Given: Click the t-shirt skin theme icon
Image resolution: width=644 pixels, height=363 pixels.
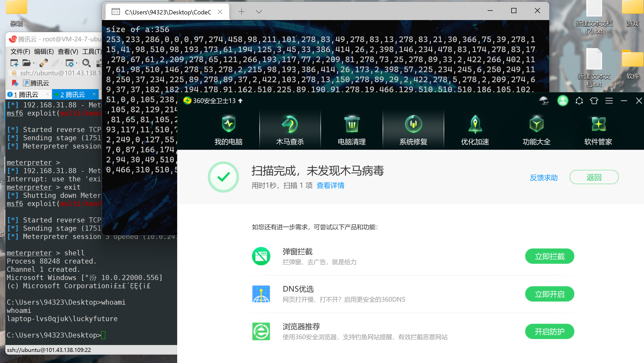Looking at the screenshot, I should pos(594,100).
